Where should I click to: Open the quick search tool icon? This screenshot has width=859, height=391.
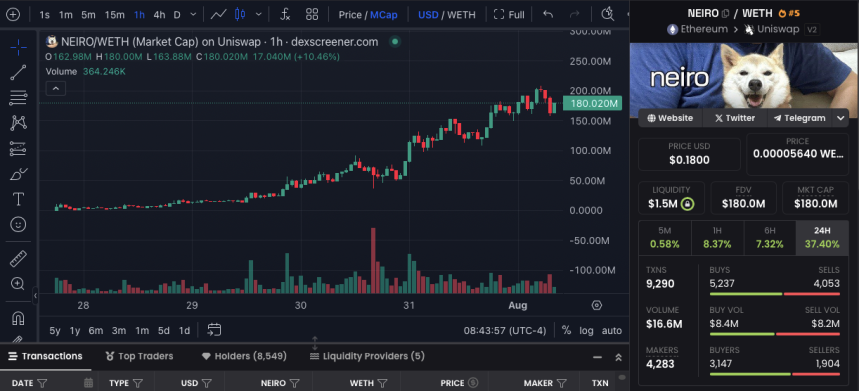pos(607,14)
